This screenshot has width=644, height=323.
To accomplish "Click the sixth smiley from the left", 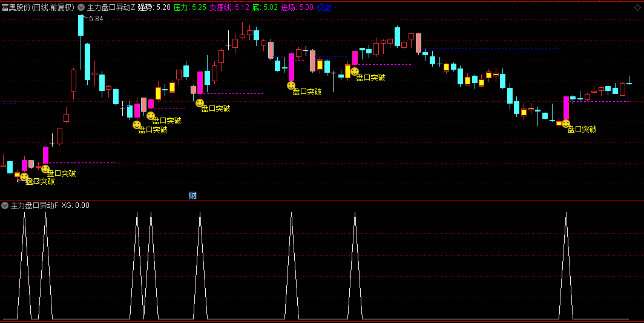I will (291, 85).
